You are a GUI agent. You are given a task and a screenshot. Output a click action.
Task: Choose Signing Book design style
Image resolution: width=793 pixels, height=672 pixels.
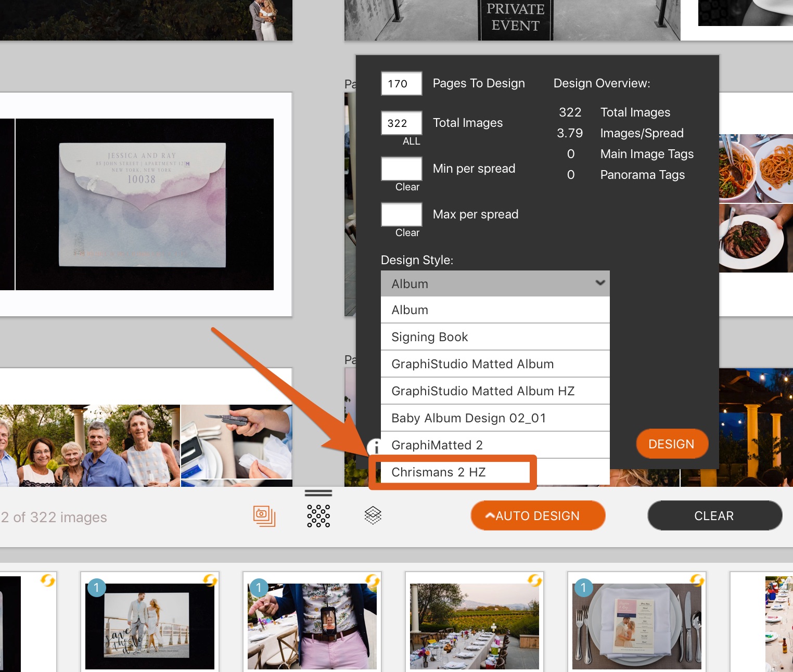495,337
